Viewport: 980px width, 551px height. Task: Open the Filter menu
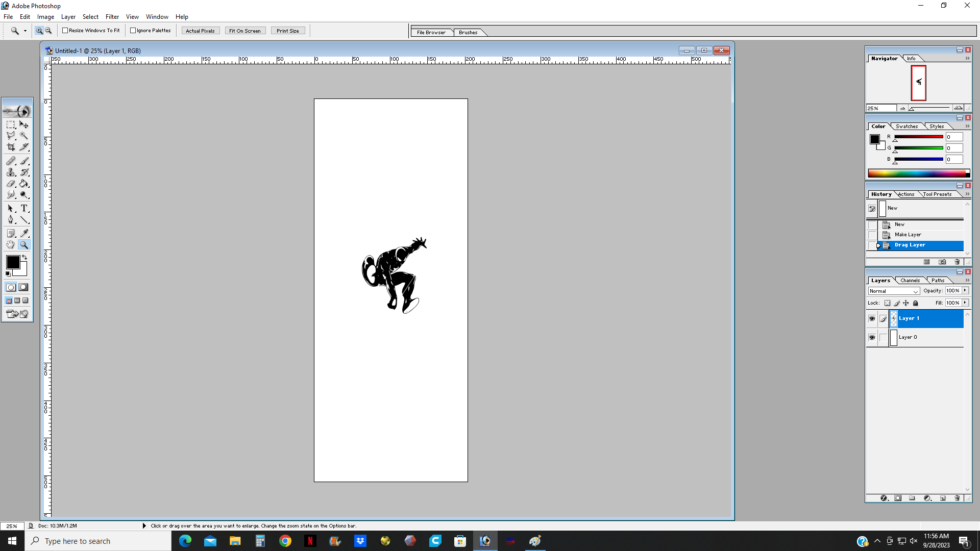pos(112,17)
